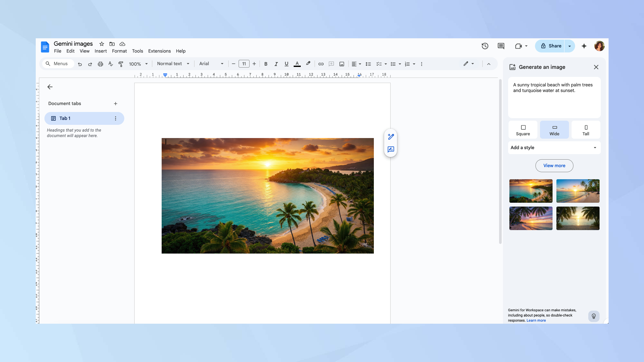Open the comments panel icon
644x362 pixels.
point(501,46)
